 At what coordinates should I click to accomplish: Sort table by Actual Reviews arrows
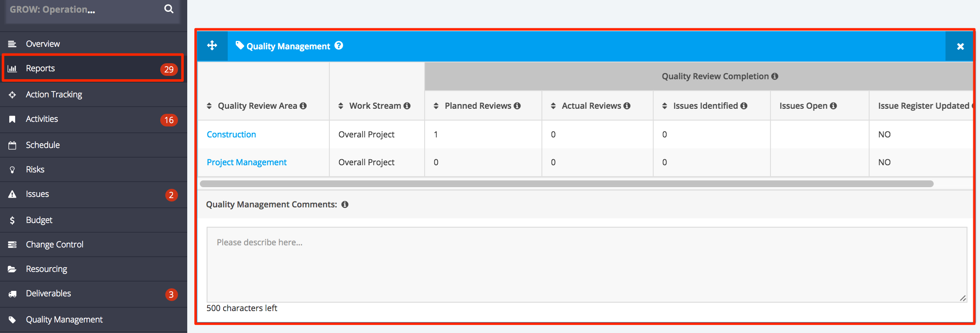click(553, 106)
